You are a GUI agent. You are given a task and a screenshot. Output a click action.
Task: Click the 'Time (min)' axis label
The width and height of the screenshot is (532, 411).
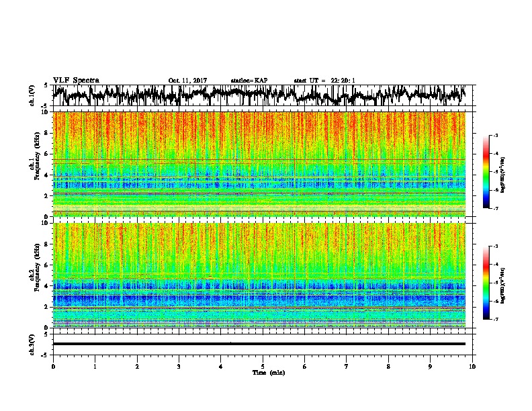click(269, 373)
